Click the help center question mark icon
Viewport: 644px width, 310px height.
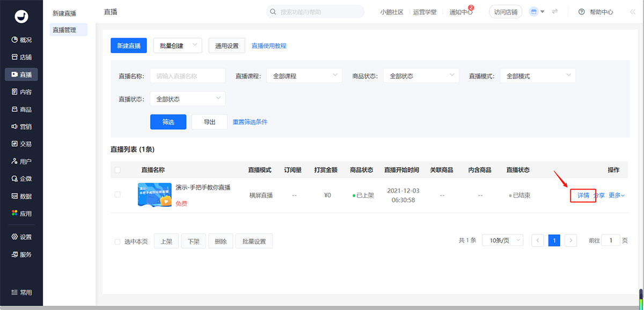(x=581, y=12)
